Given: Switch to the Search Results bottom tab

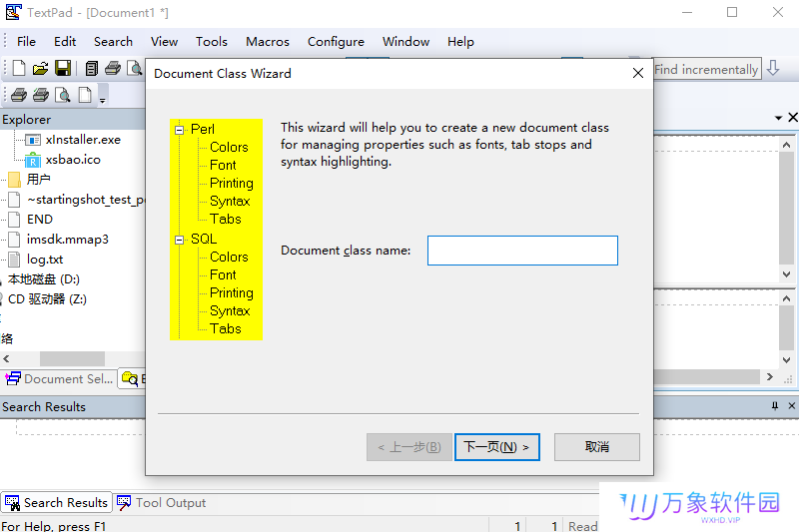Looking at the screenshot, I should 57,503.
